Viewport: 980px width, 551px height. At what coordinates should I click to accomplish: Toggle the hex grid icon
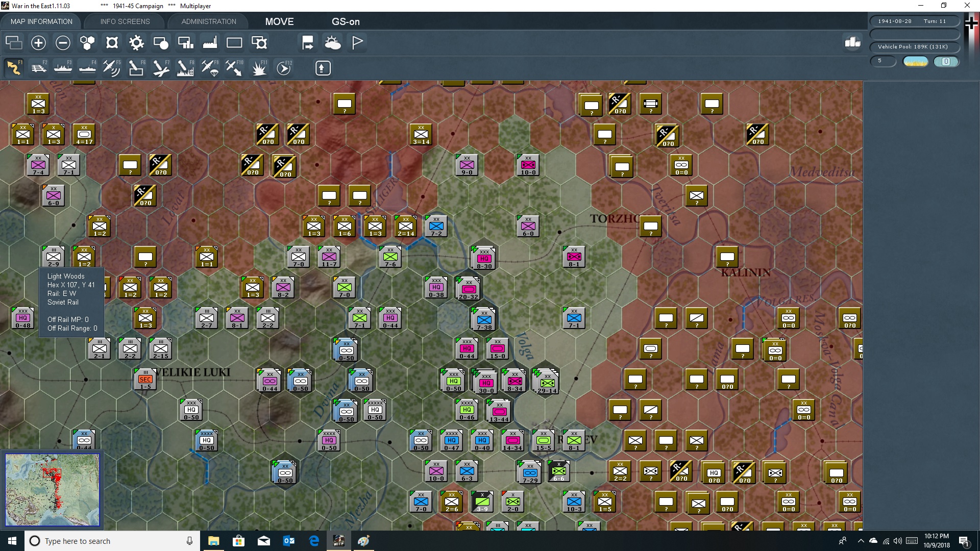(87, 43)
